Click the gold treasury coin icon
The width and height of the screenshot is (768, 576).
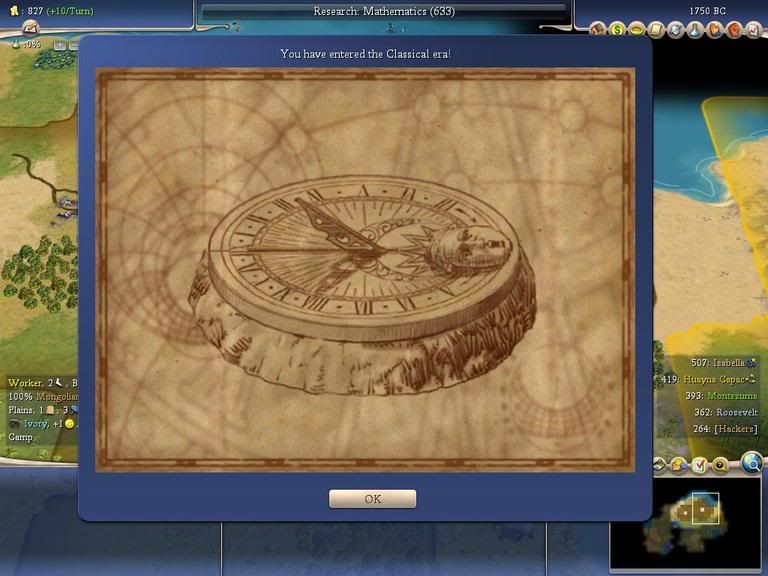pos(14,10)
